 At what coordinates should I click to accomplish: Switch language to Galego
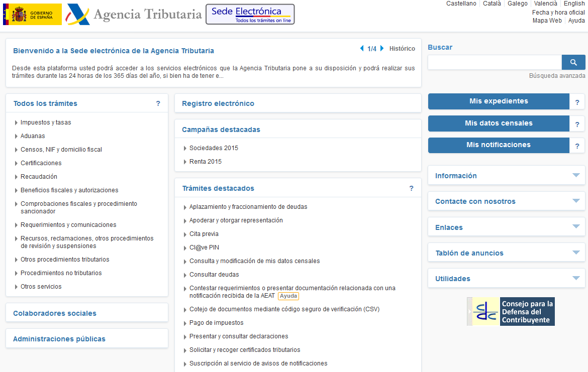tap(518, 4)
